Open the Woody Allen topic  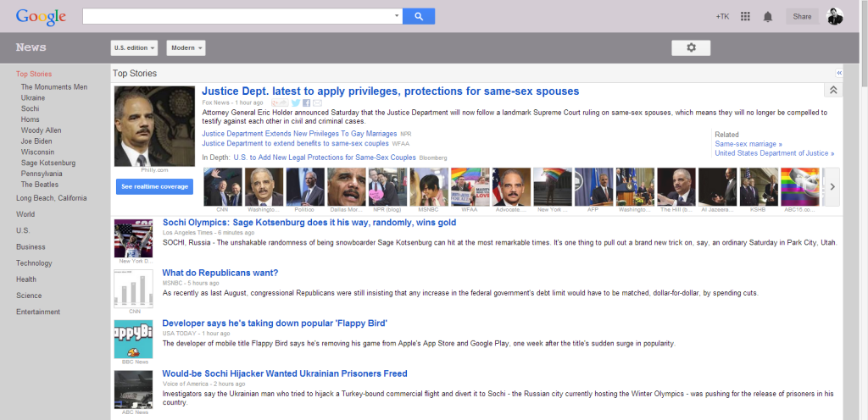[x=42, y=130]
